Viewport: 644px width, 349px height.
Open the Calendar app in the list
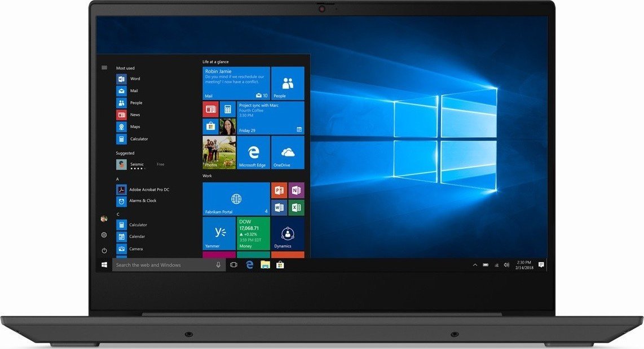(x=131, y=237)
